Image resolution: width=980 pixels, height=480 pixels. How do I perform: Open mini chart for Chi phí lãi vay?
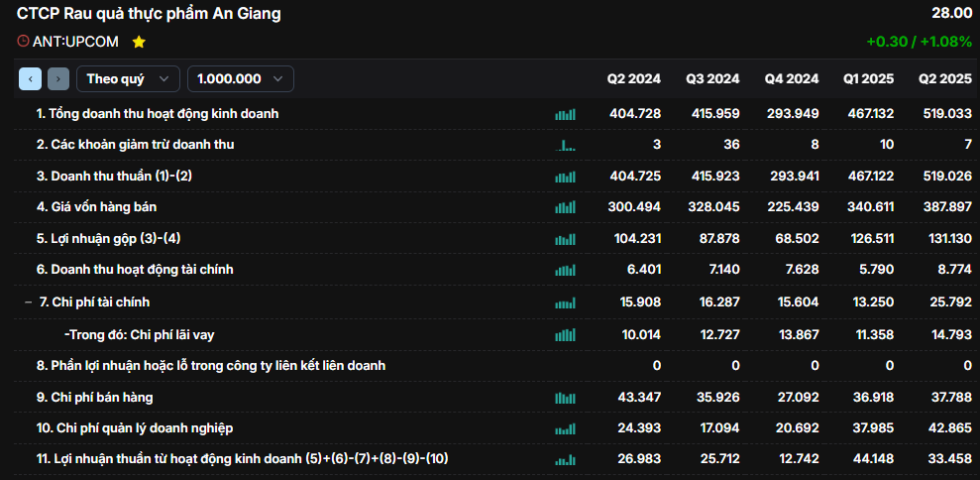(x=565, y=335)
